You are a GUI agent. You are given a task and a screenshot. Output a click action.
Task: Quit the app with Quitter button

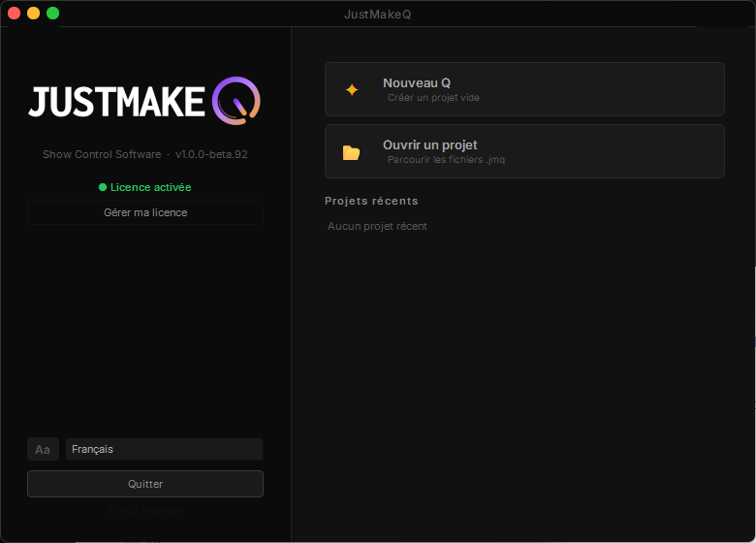pyautogui.click(x=145, y=484)
